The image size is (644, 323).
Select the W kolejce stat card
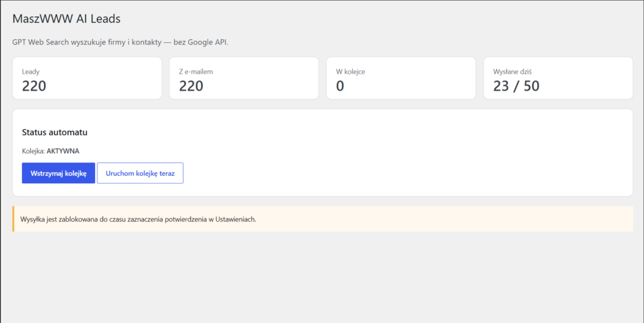(401, 78)
